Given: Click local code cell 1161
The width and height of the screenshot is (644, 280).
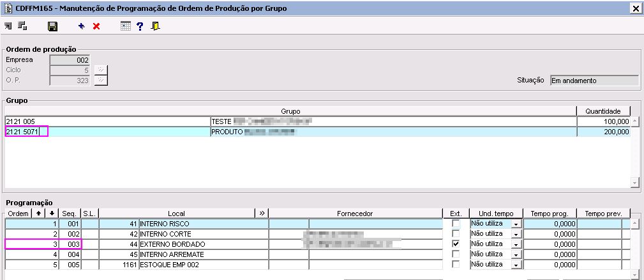Looking at the screenshot, I should (x=119, y=265).
